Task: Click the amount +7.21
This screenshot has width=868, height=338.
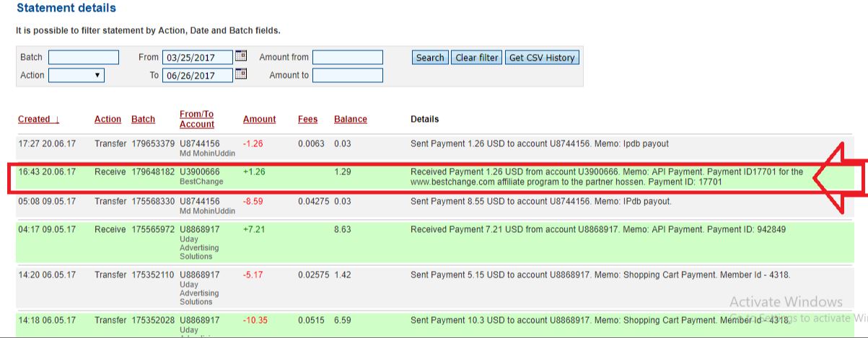Action: click(255, 229)
